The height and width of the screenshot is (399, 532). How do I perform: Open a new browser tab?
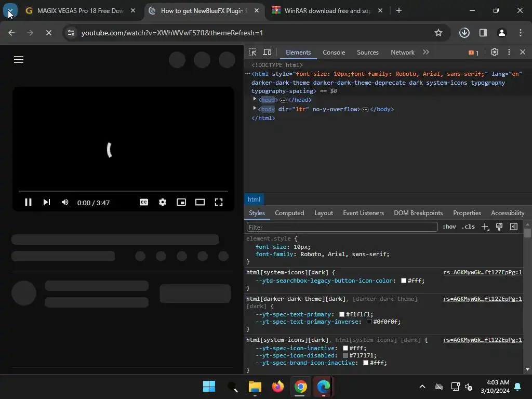399,11
